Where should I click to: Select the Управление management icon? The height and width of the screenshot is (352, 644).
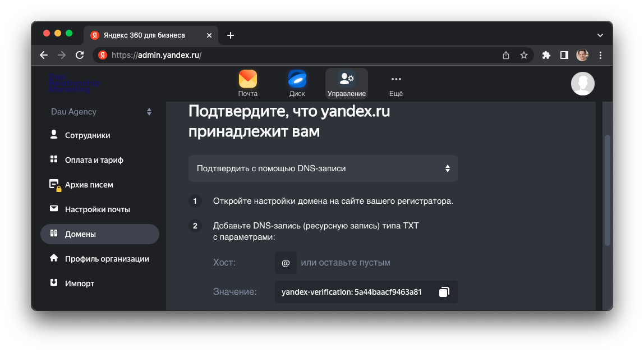click(347, 84)
